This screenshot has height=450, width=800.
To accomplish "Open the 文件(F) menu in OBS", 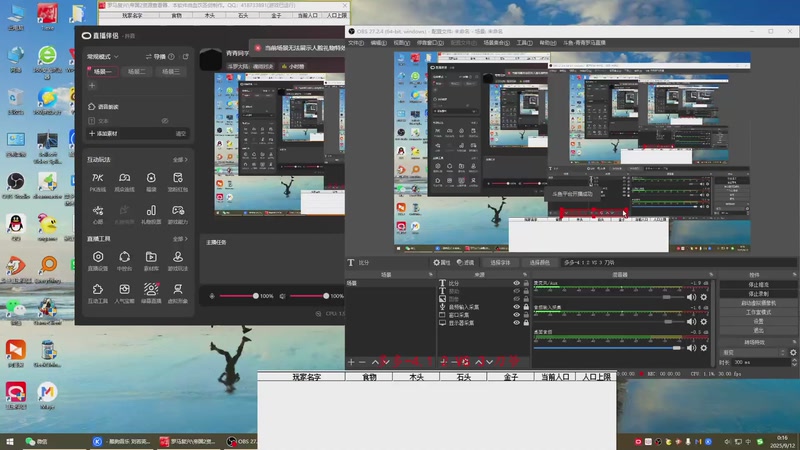I will coord(356,43).
